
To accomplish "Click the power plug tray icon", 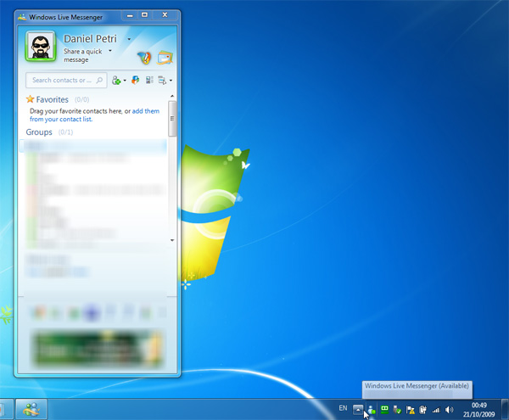I will coord(423,410).
